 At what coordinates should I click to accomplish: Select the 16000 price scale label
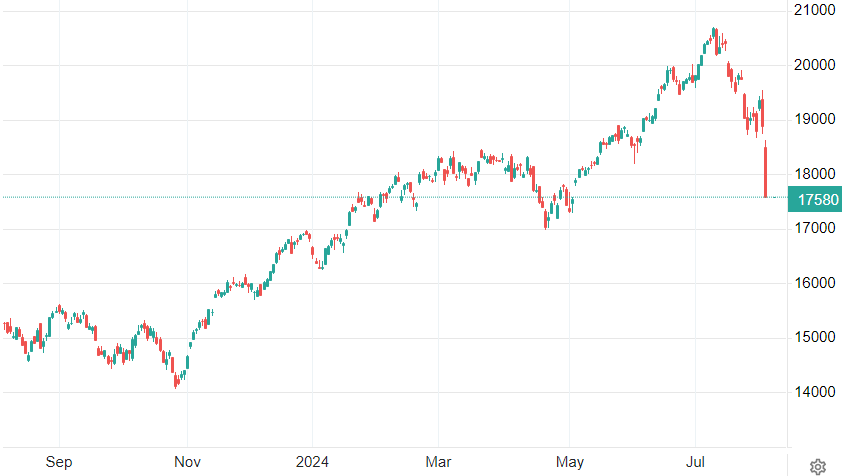(x=814, y=283)
